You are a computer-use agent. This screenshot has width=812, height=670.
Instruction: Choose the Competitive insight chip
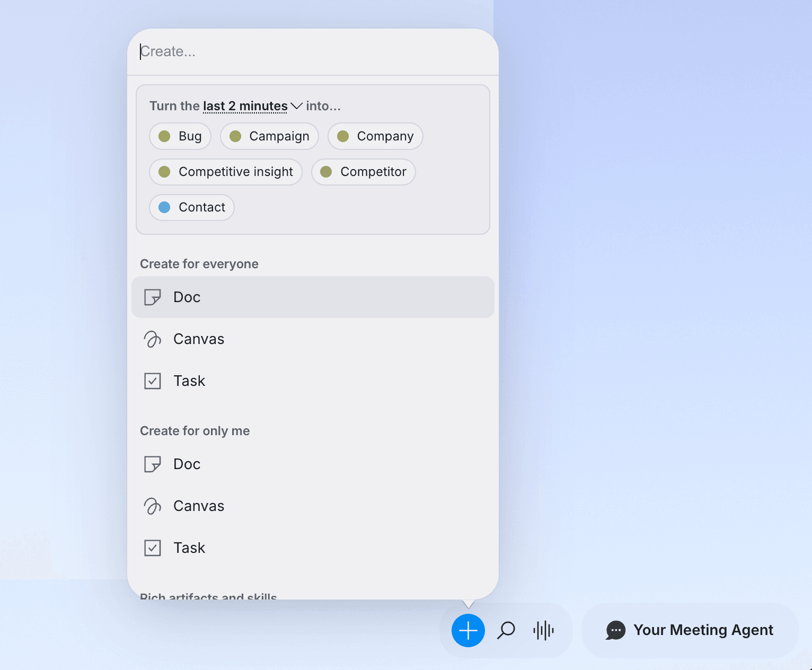click(226, 172)
